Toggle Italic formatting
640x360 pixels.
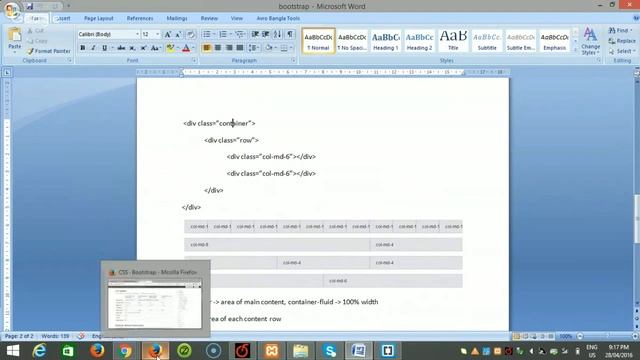tap(93, 48)
